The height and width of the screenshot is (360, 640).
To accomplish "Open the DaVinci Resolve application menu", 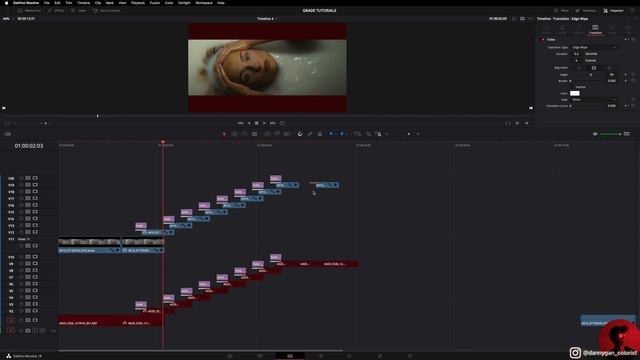I will [26, 3].
